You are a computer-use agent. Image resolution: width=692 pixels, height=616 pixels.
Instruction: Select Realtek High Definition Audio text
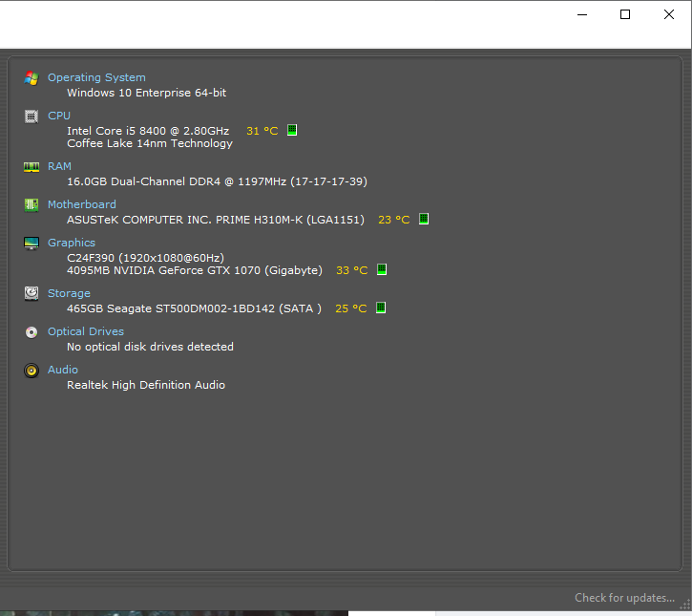[146, 385]
